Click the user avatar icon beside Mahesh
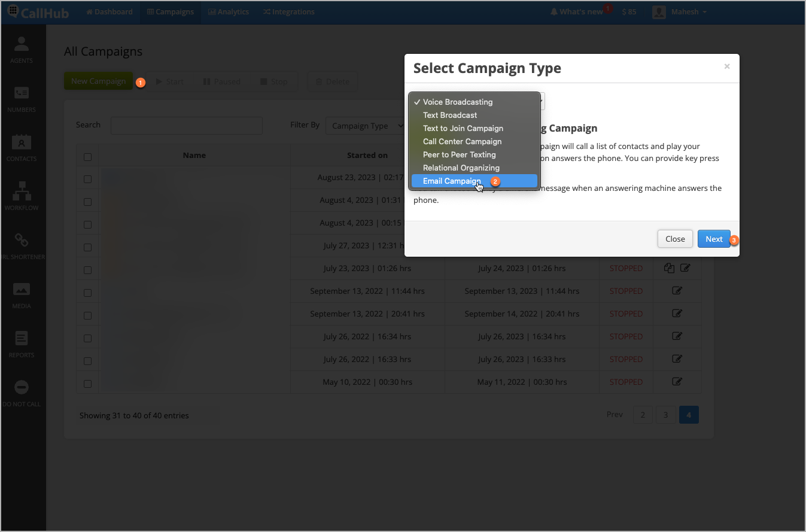 point(659,12)
